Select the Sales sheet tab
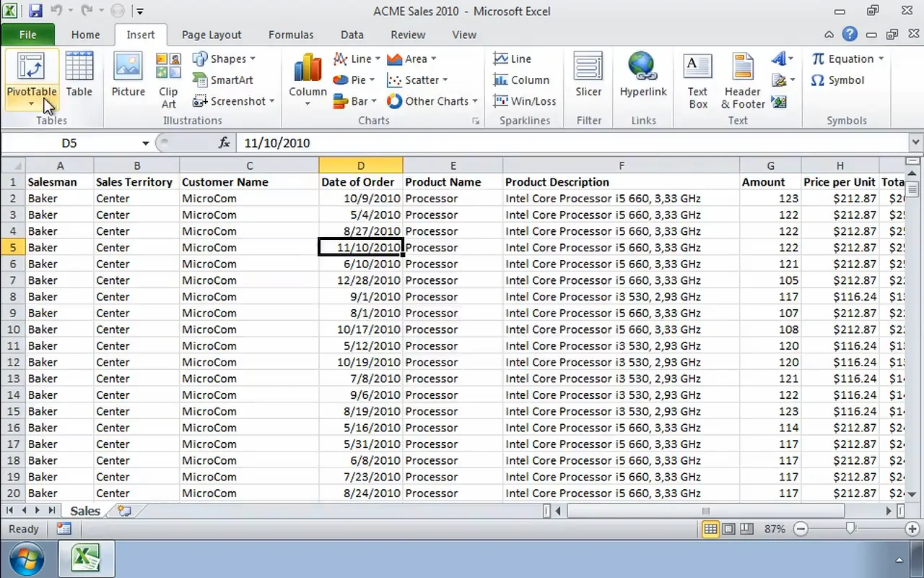Image resolution: width=924 pixels, height=578 pixels. (x=84, y=511)
